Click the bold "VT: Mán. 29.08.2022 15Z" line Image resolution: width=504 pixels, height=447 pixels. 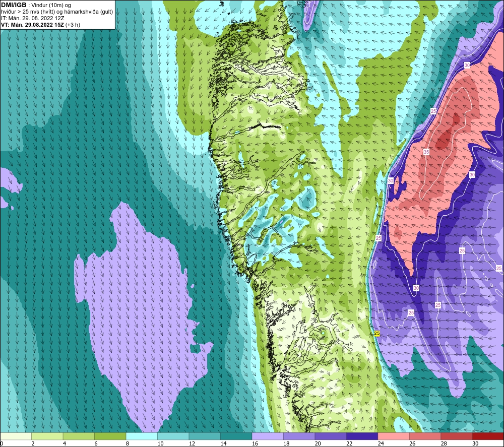point(32,25)
